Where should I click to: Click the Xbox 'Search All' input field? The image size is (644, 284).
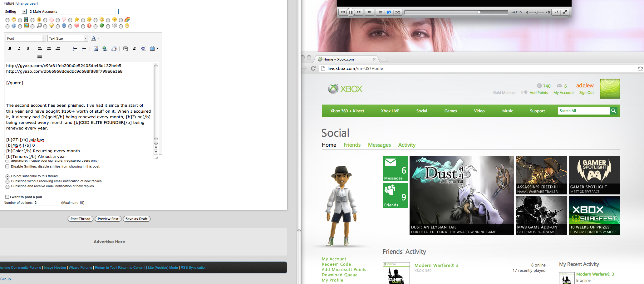coord(584,111)
